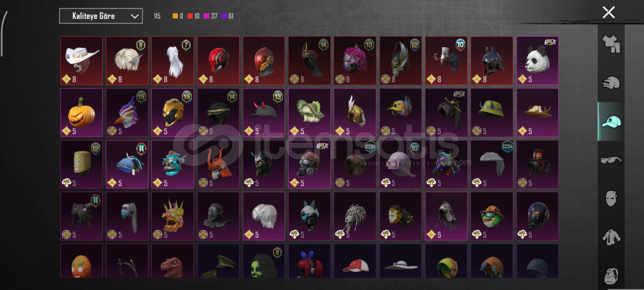
Task: Close the inventory panel with X
Action: pyautogui.click(x=609, y=12)
